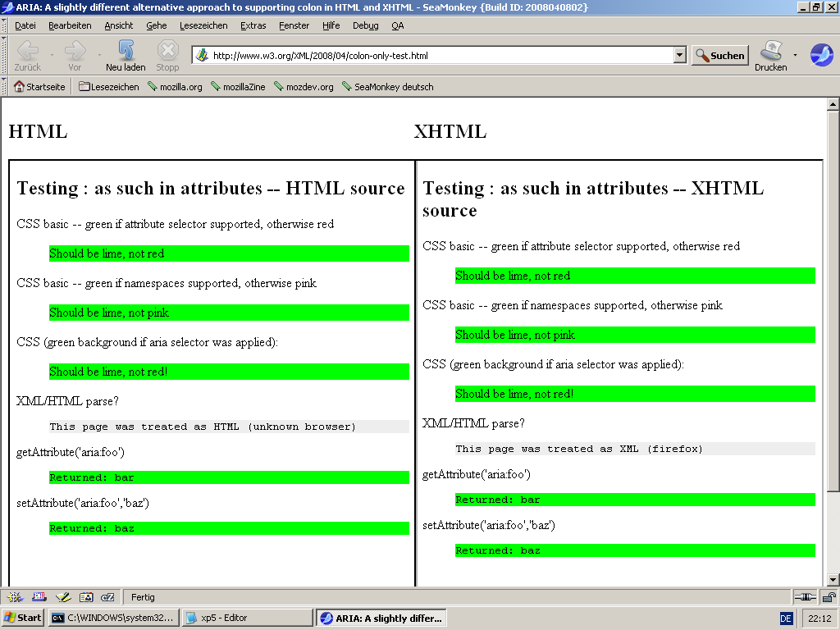
Task: Click the SeaMonkey throbber logo
Action: tap(821, 55)
